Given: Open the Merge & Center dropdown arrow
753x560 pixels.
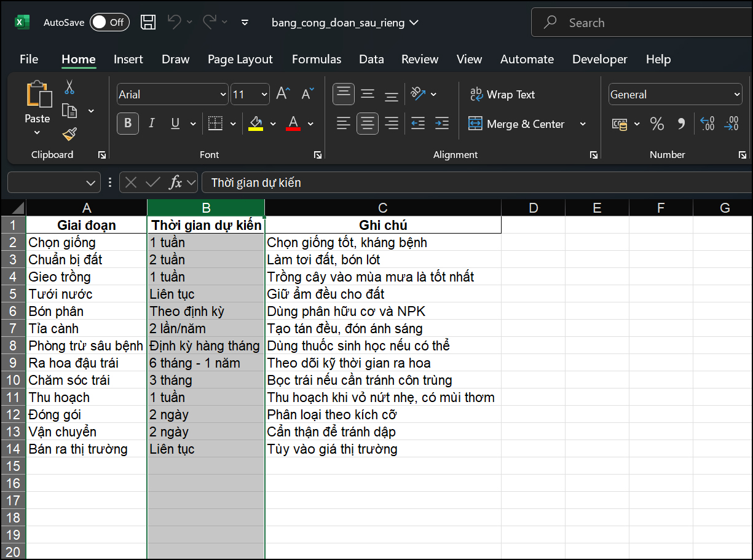Looking at the screenshot, I should (583, 124).
